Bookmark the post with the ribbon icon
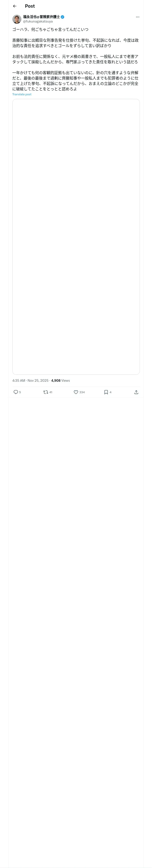 tap(106, 392)
